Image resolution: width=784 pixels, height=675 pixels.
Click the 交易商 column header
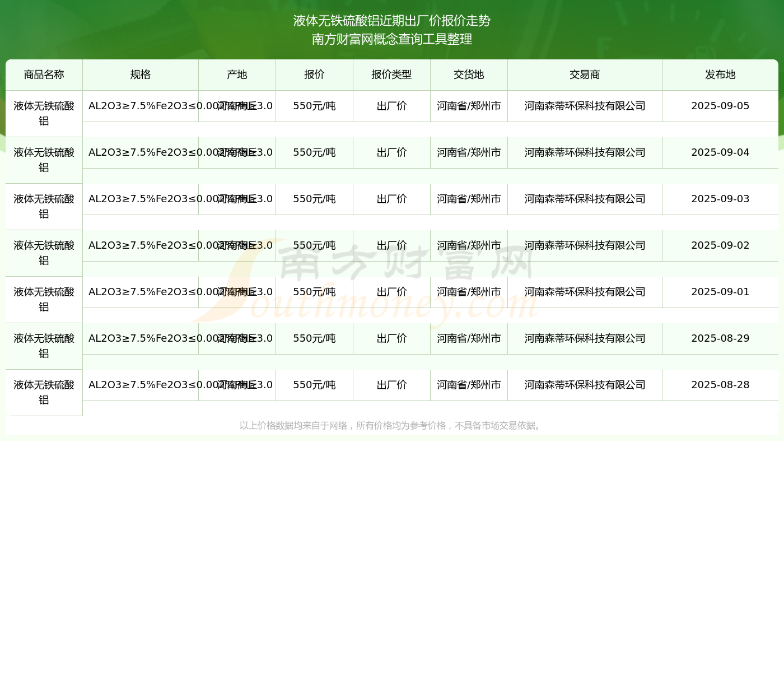(x=585, y=75)
